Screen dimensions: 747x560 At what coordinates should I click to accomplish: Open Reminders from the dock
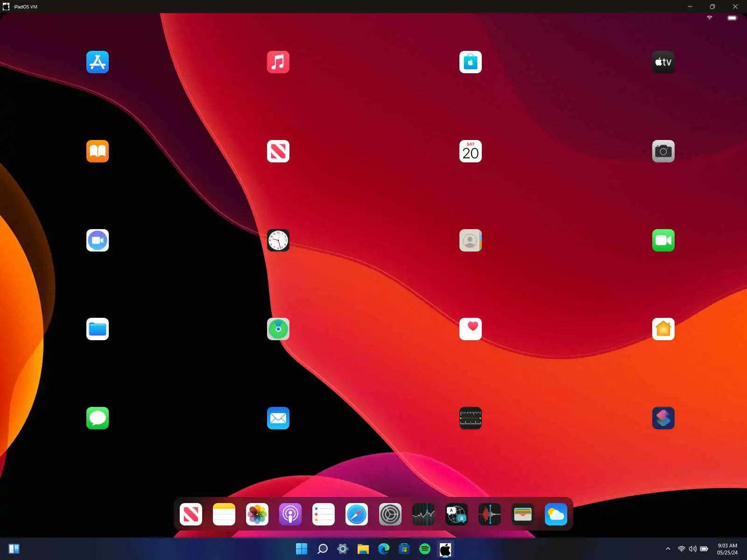click(x=324, y=514)
